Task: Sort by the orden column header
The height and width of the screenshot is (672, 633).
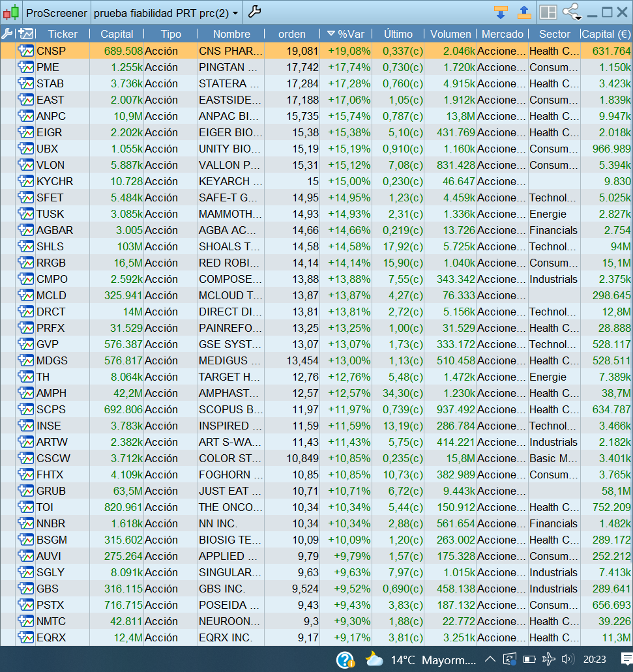Action: pyautogui.click(x=292, y=34)
